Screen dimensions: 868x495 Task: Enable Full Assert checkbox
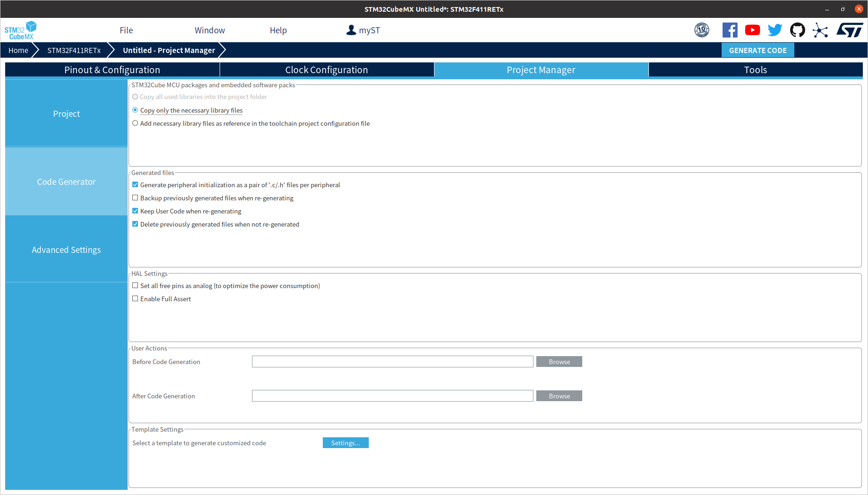(x=135, y=299)
